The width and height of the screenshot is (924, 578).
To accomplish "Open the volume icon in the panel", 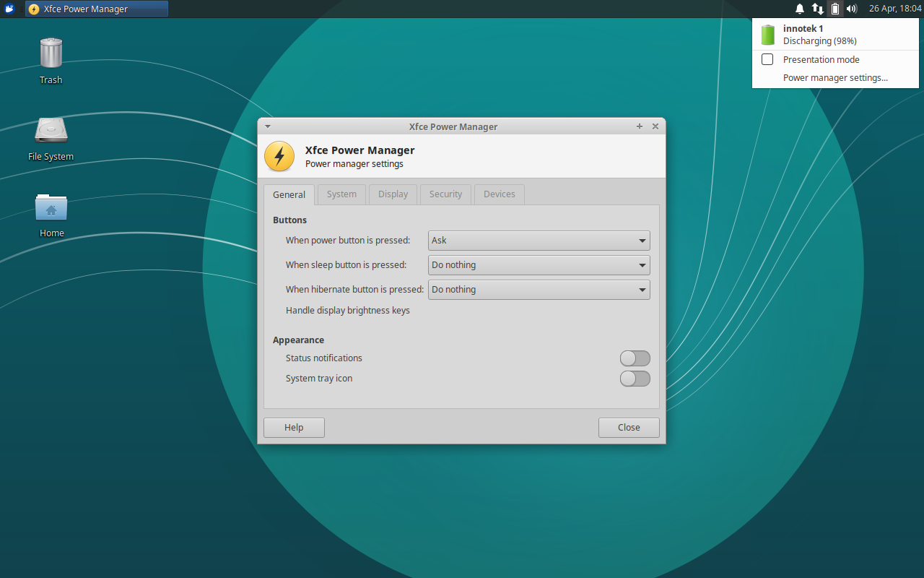I will 852,9.
